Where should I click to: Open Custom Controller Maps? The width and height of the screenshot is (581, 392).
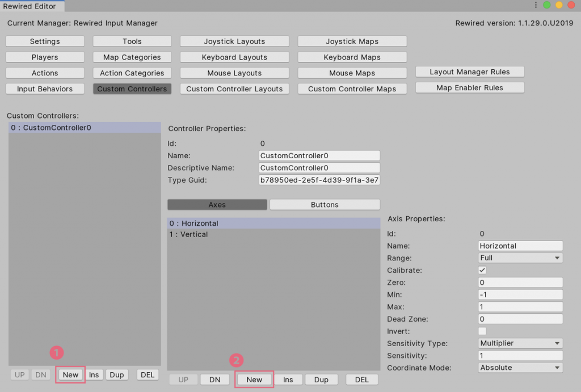coord(352,89)
